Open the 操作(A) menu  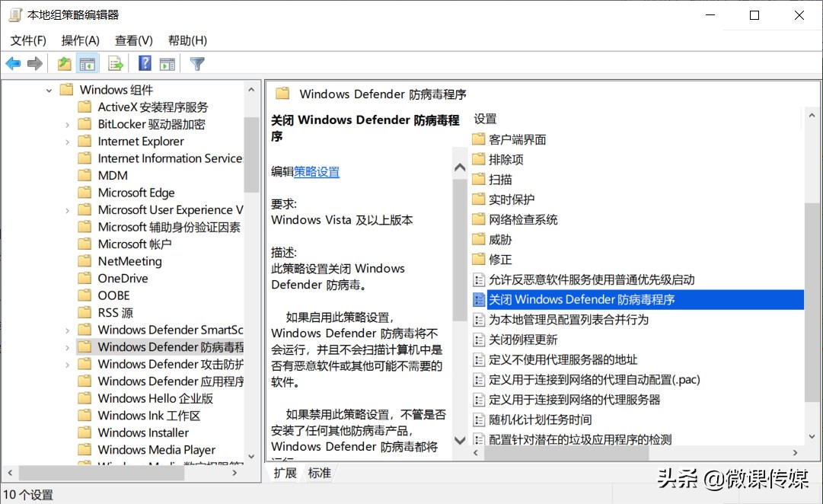point(80,40)
